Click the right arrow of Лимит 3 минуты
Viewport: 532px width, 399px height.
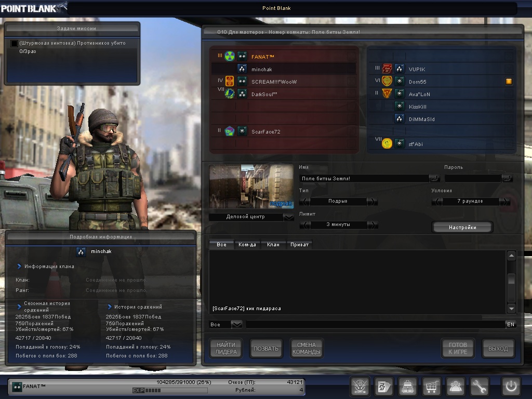pos(372,225)
